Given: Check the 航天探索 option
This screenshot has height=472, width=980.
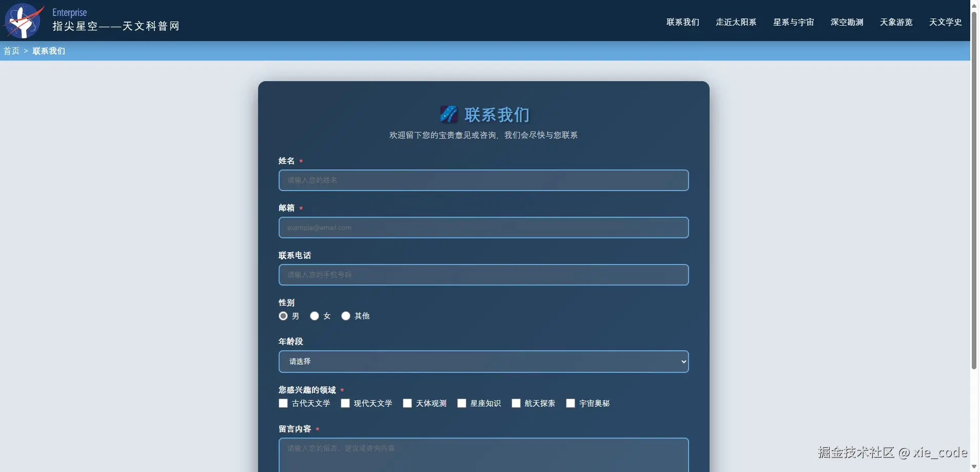Looking at the screenshot, I should 516,403.
